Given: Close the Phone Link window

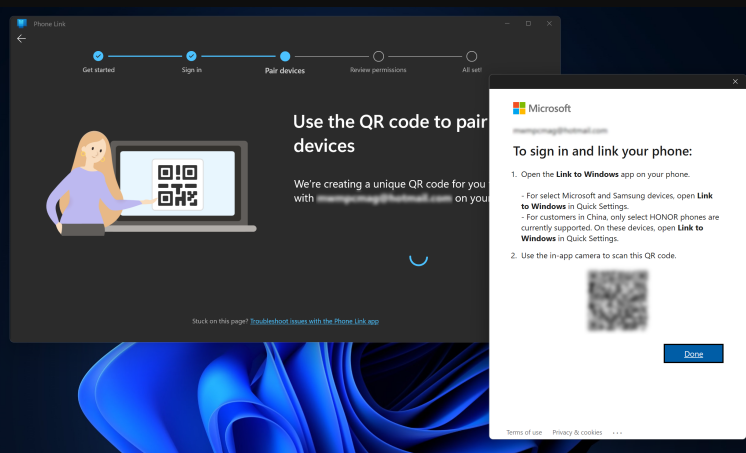Looking at the screenshot, I should (549, 23).
